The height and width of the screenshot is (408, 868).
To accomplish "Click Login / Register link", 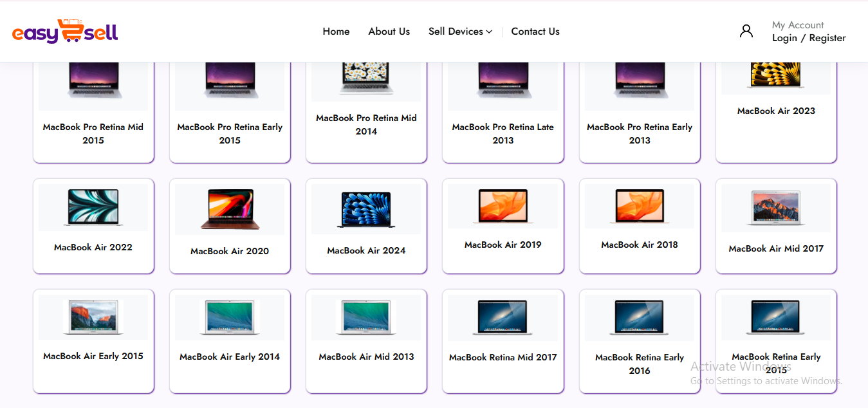I will pyautogui.click(x=809, y=38).
